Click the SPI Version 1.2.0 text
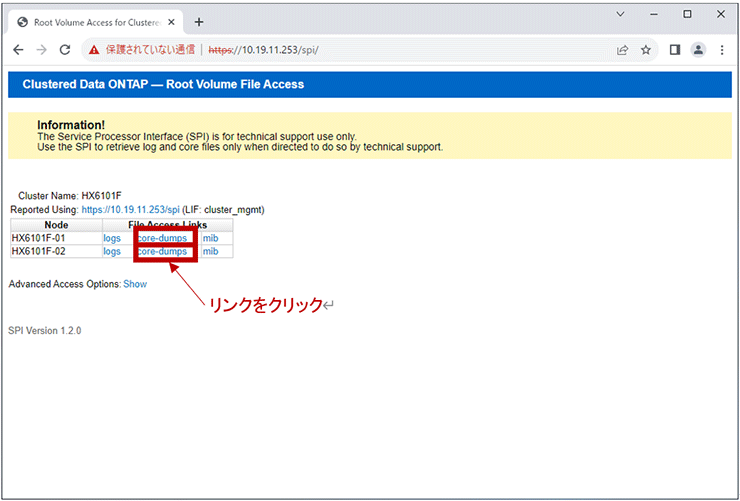740x501 pixels. tap(44, 331)
